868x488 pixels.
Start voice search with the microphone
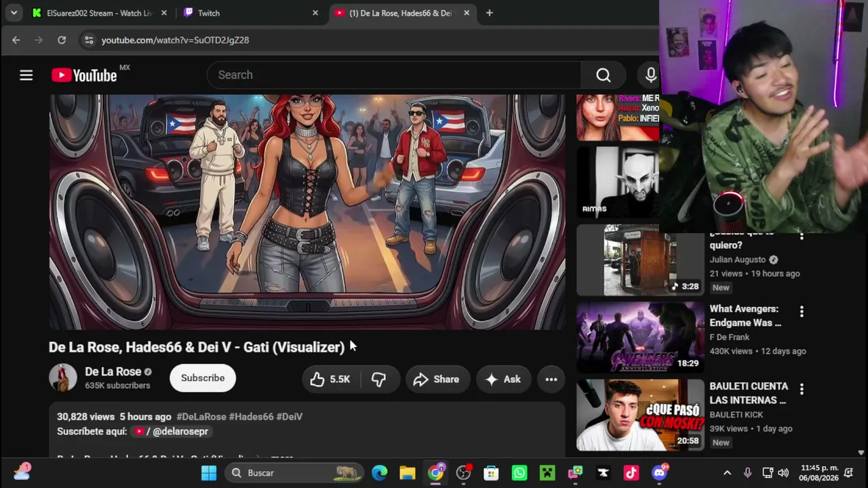click(x=650, y=75)
